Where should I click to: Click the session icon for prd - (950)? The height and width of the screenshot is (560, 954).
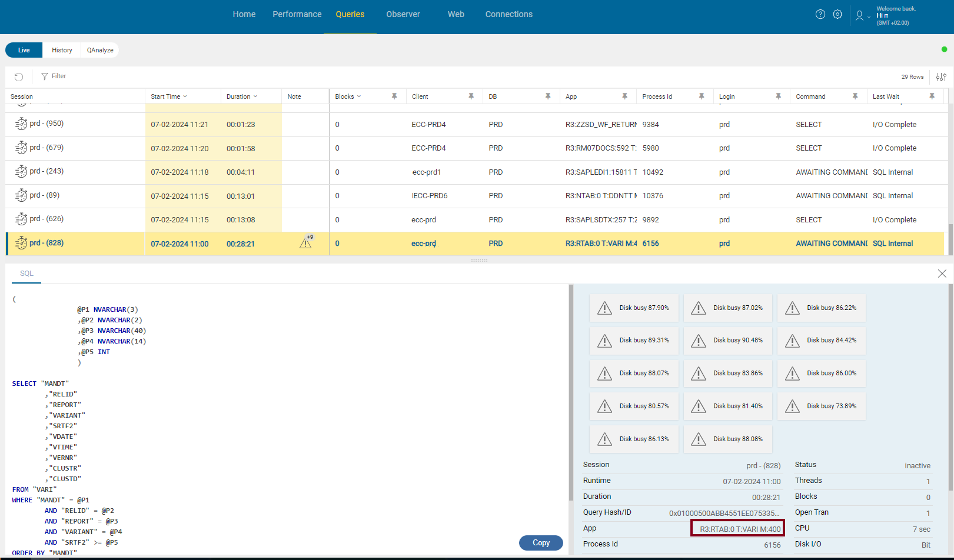(21, 124)
